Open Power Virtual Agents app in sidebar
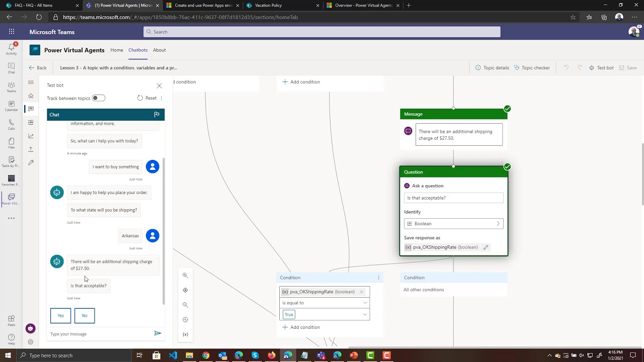The height and width of the screenshot is (362, 644). click(x=11, y=199)
